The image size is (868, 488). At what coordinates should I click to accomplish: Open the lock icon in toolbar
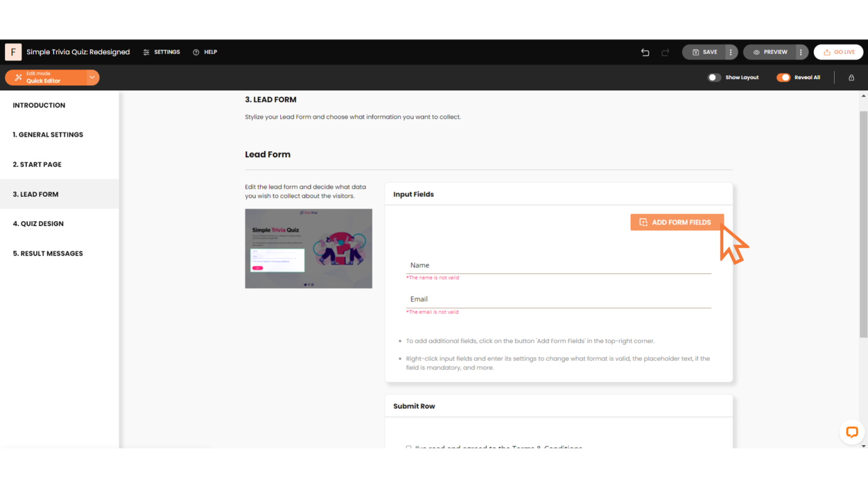[851, 77]
